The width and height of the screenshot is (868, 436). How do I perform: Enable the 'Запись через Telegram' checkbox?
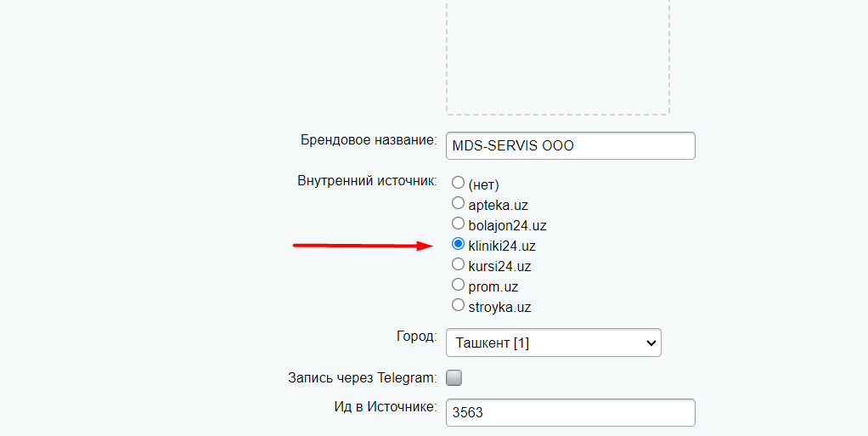tap(454, 378)
